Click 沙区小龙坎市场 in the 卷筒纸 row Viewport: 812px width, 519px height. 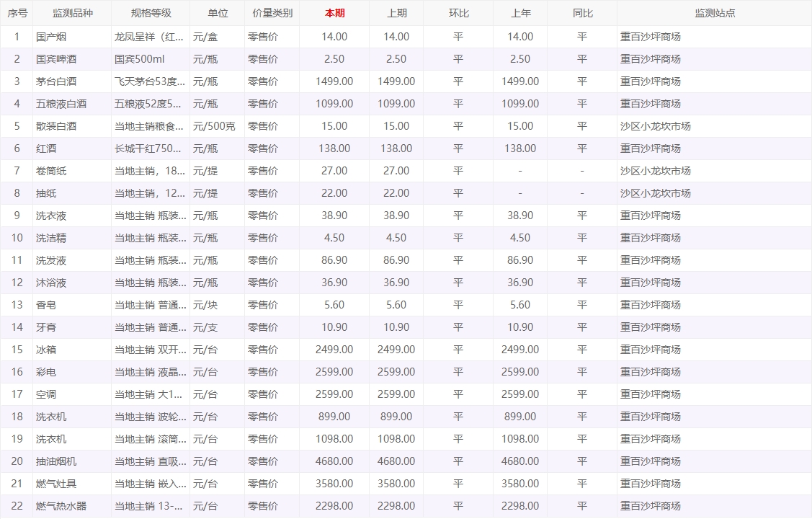pyautogui.click(x=655, y=171)
